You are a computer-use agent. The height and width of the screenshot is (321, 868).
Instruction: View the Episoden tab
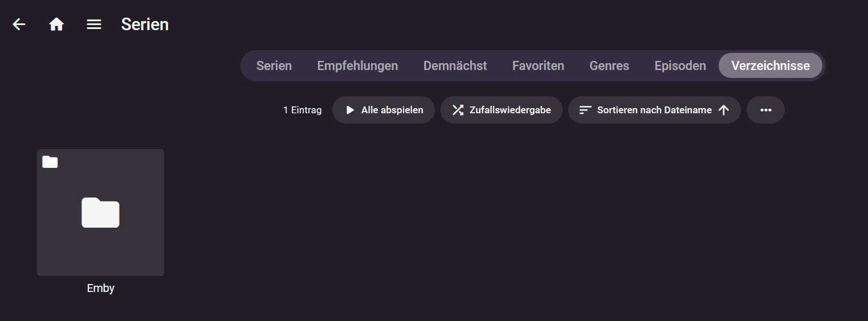point(680,65)
